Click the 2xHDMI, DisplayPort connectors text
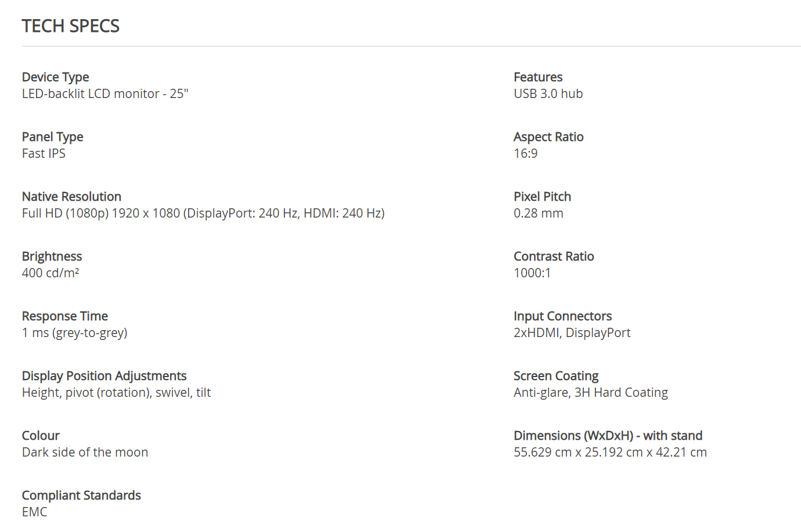Image resolution: width=801 pixels, height=532 pixels. tap(572, 333)
